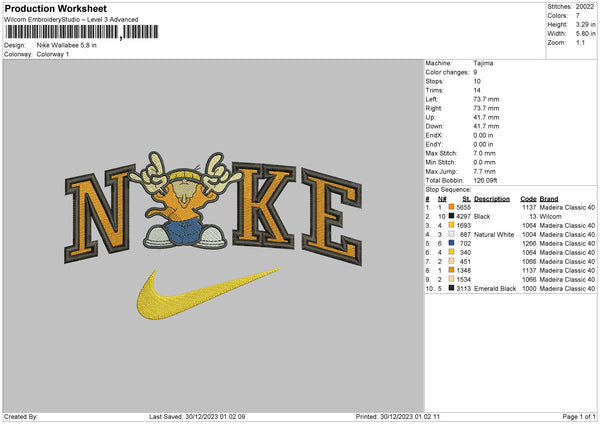Image resolution: width=600 pixels, height=424 pixels.
Task: Select the Min Stitch value "0.0 mm"
Action: tap(484, 162)
